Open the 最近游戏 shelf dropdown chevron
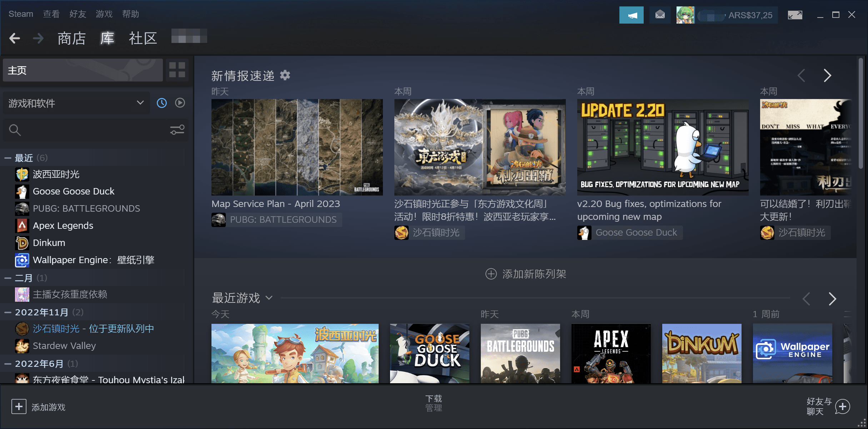 coord(269,298)
